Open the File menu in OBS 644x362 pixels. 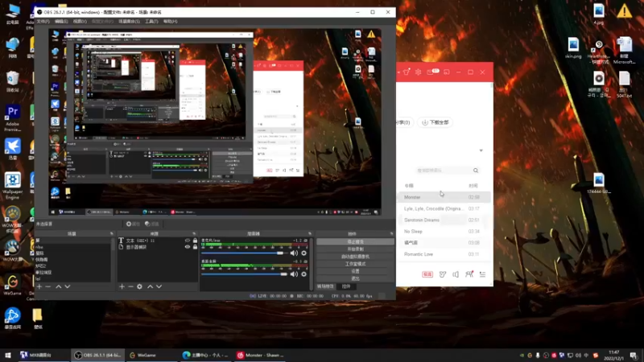(x=43, y=22)
